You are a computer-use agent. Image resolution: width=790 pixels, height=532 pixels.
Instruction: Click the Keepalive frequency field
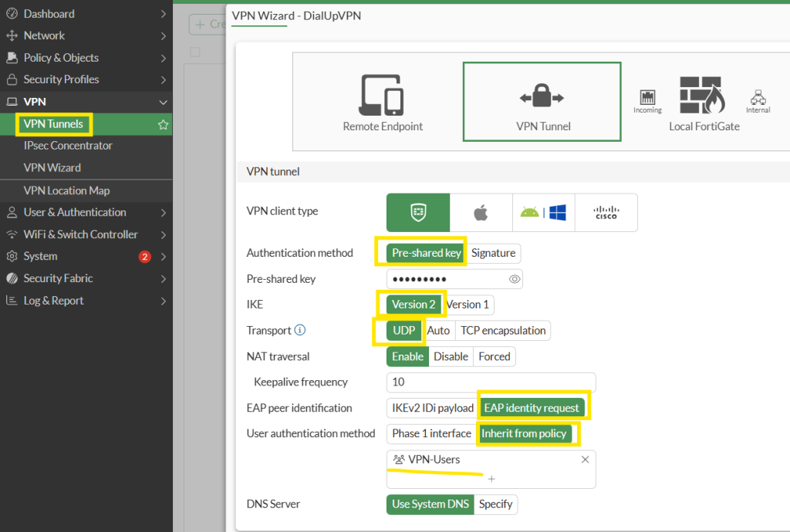coord(491,382)
